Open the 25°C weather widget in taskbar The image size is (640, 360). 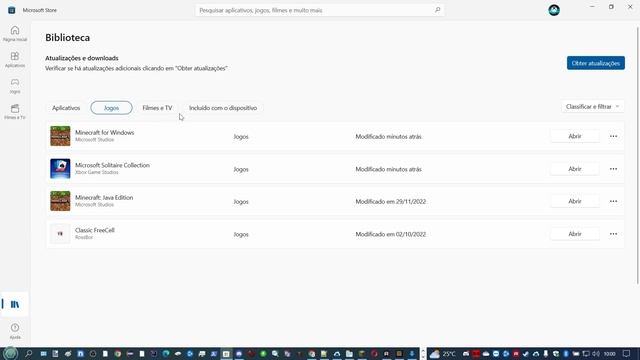[x=442, y=354]
